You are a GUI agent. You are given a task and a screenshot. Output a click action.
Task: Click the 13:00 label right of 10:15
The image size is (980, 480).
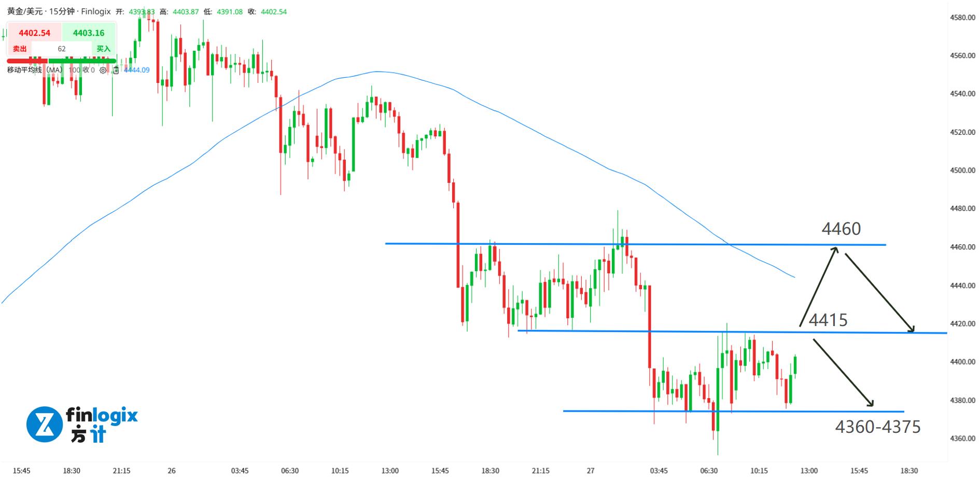click(x=809, y=471)
